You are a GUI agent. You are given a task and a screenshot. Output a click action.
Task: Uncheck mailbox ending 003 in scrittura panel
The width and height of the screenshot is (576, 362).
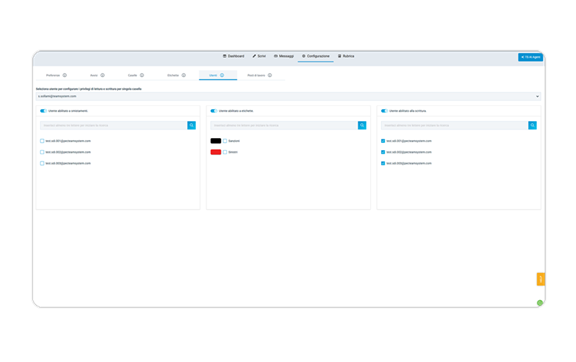click(383, 164)
